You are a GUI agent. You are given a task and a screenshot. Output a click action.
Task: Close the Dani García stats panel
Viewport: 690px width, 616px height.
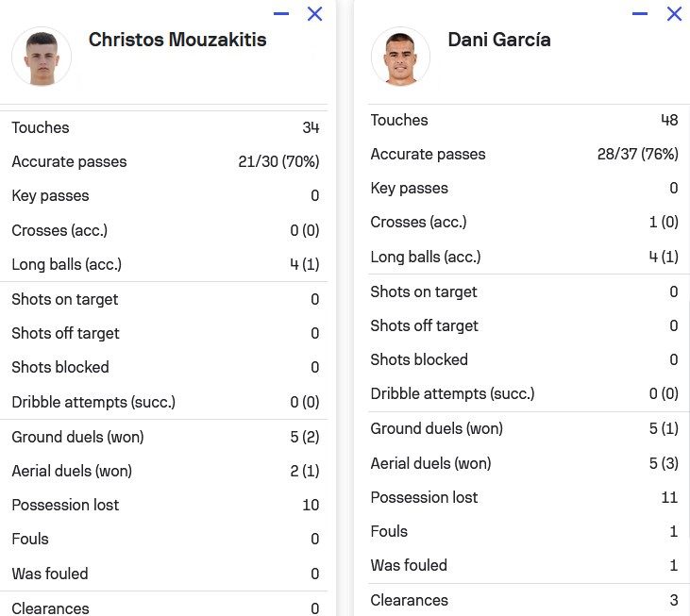coord(674,14)
